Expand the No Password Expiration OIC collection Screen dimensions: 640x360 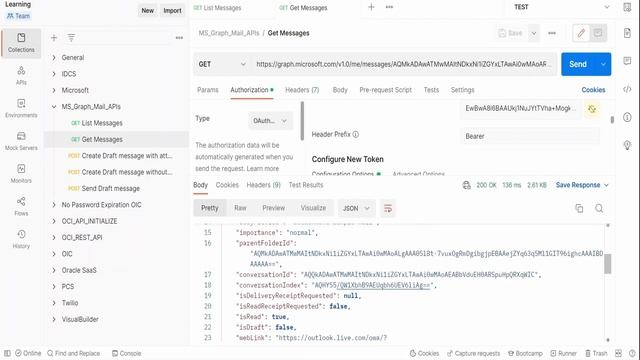[54, 205]
